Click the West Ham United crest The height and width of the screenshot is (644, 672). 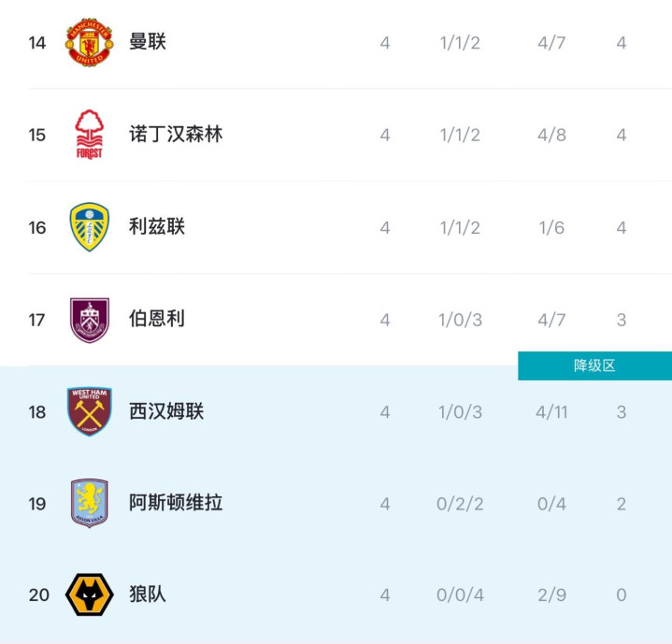[x=90, y=411]
